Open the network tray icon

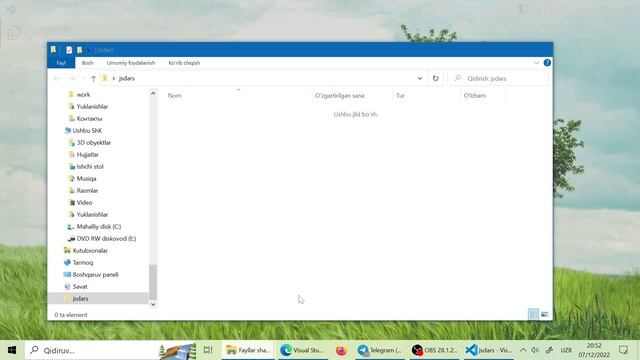(549, 350)
